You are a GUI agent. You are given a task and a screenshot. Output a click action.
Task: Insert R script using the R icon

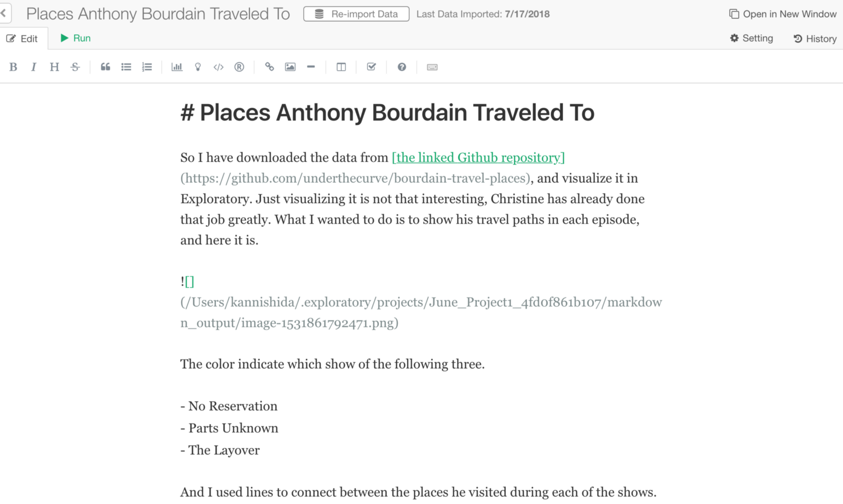pos(239,67)
